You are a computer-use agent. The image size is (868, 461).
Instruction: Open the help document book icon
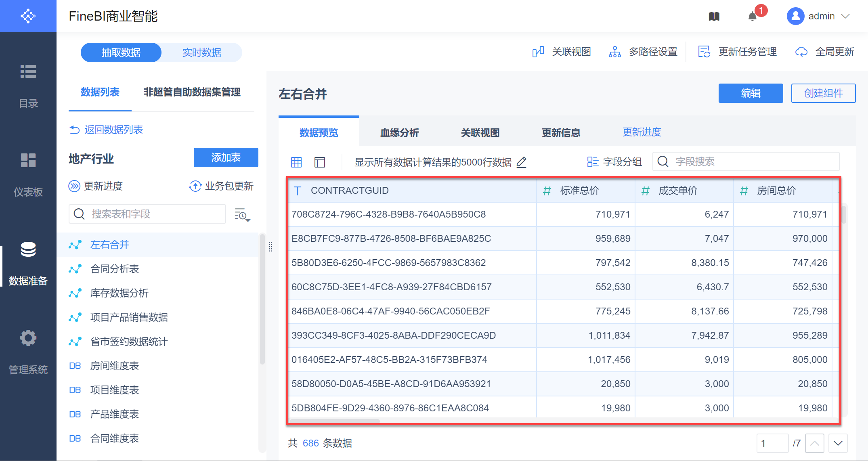click(x=714, y=17)
